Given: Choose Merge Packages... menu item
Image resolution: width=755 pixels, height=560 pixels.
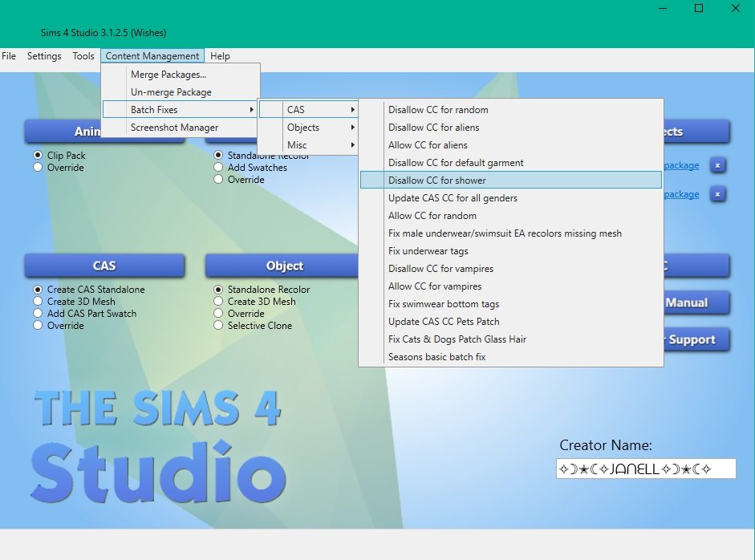Looking at the screenshot, I should click(180, 74).
